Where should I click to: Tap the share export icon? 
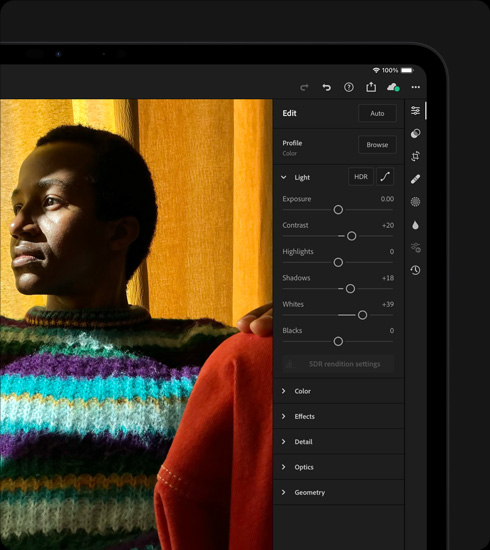(371, 87)
